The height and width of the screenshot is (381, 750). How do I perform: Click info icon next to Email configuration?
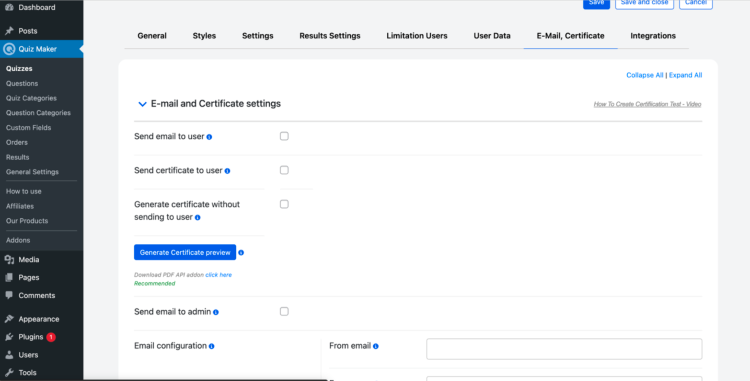point(211,346)
